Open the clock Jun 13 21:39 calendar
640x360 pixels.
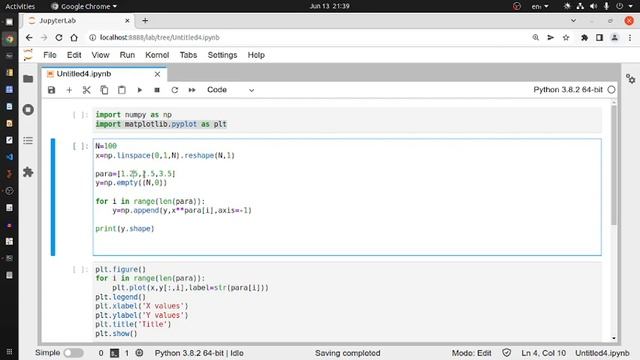tap(329, 6)
